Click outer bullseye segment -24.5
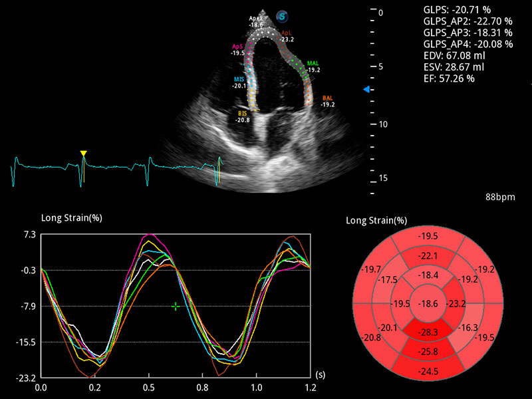Image resolution: width=532 pixels, height=399 pixels. pos(428,371)
